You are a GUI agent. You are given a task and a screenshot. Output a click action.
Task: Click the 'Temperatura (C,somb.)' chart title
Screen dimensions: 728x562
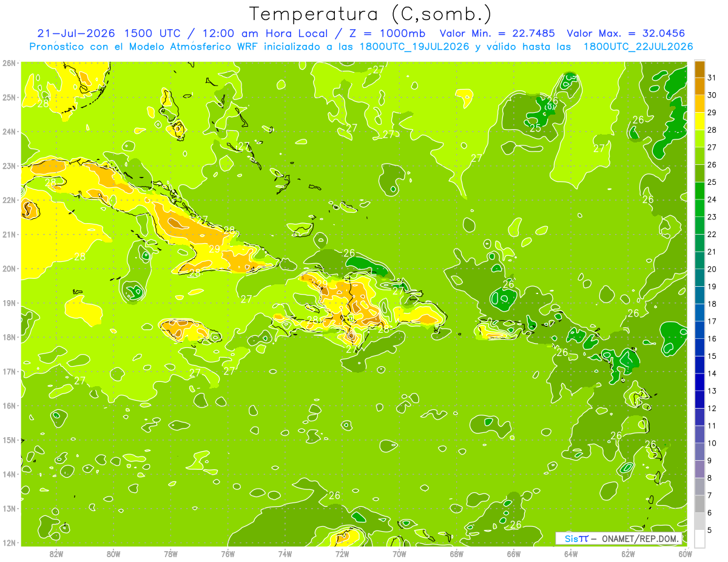[371, 14]
